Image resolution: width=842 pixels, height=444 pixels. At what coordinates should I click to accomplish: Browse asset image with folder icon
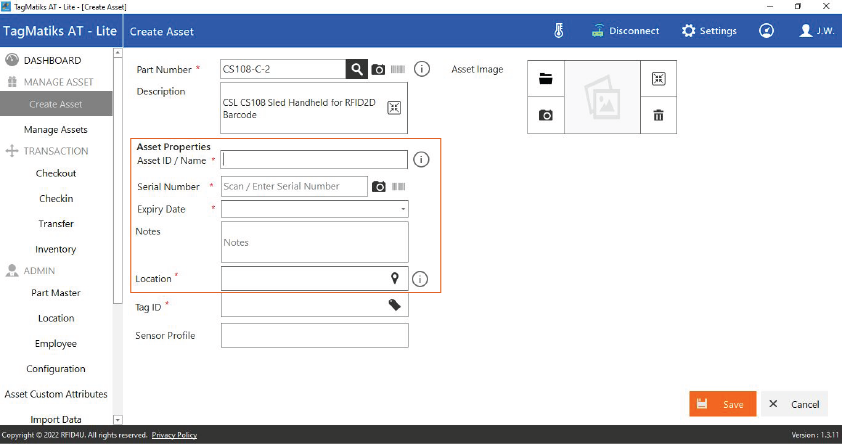point(546,79)
